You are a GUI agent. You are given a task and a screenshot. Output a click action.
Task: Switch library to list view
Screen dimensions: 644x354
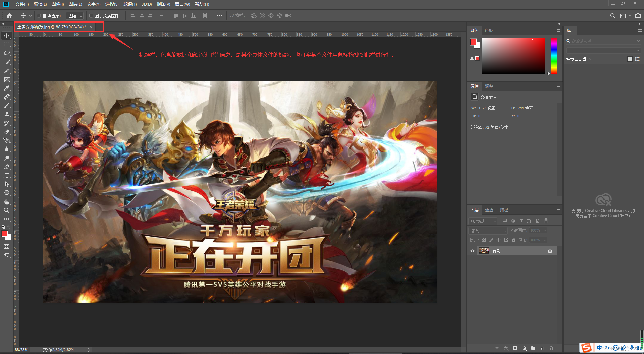(x=637, y=59)
